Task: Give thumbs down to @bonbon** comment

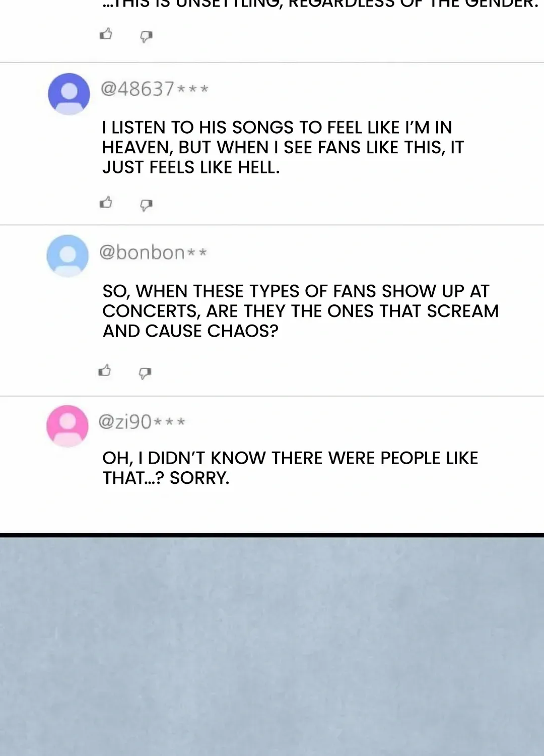Action: [145, 373]
